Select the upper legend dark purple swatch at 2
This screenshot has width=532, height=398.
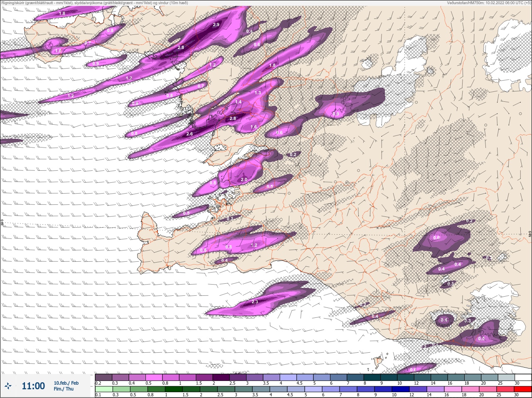(222, 377)
